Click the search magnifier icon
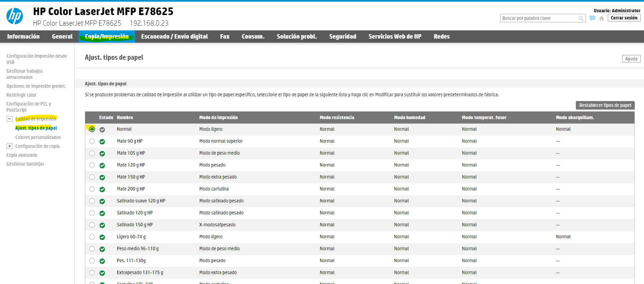This screenshot has width=644, height=284. (x=581, y=18)
